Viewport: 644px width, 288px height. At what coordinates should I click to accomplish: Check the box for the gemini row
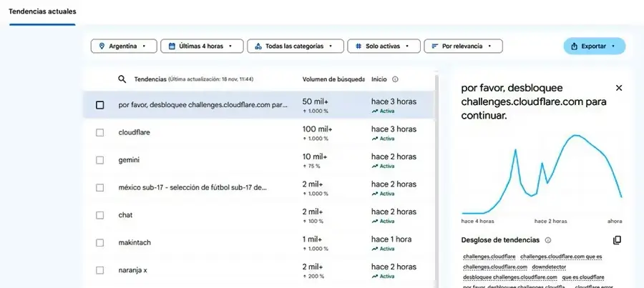point(99,160)
